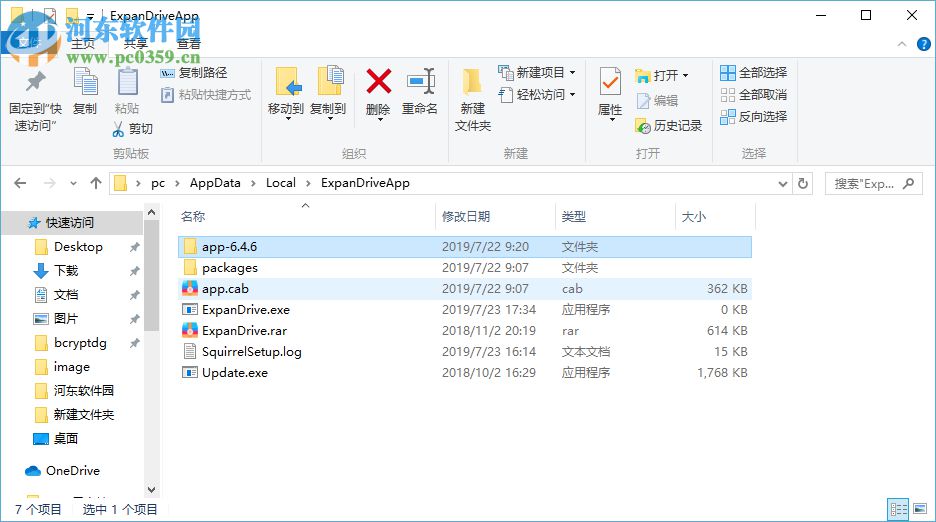Click Copy path button
This screenshot has width=936, height=522.
point(194,73)
